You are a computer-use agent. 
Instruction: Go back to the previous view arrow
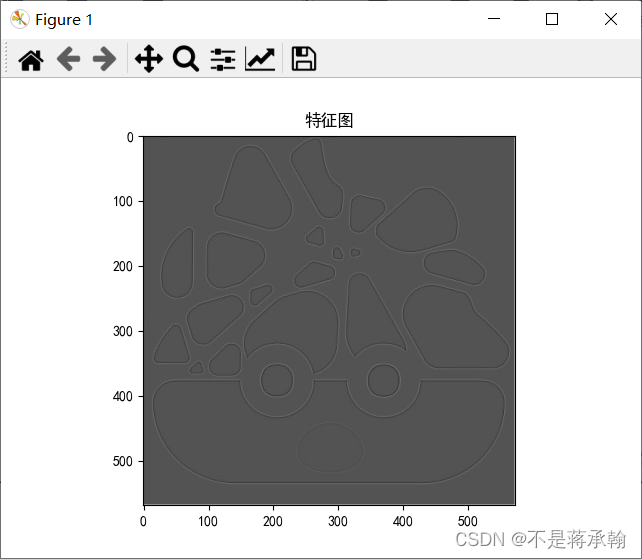click(x=68, y=59)
